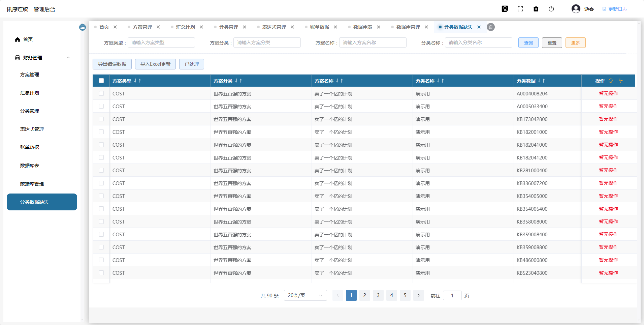Collapse sidebar with blue menu icon
Screen dimensions: 644x325
pyautogui.click(x=83, y=27)
